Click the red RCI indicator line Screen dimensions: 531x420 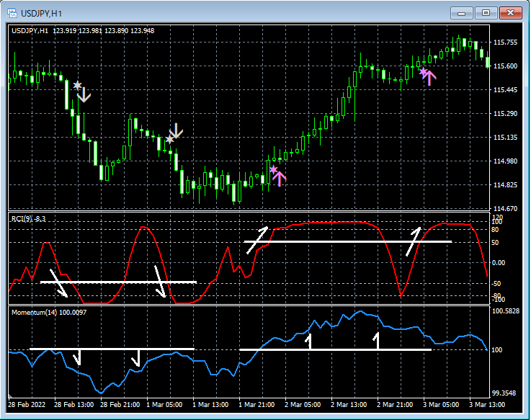[x=332, y=223]
